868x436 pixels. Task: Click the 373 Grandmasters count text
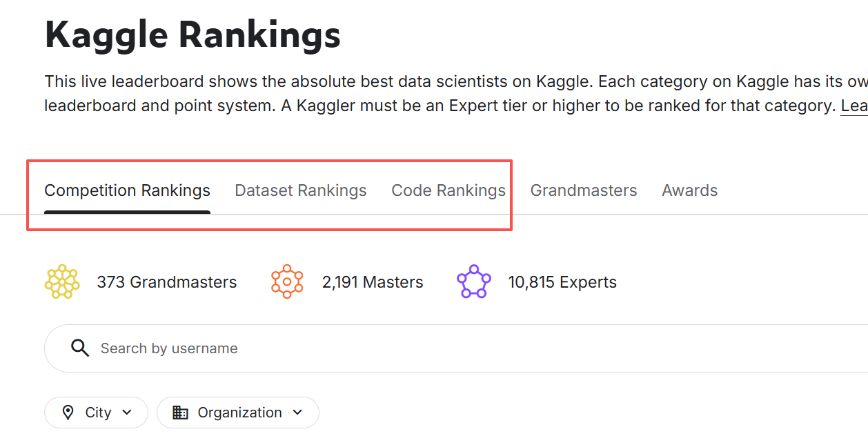point(166,282)
